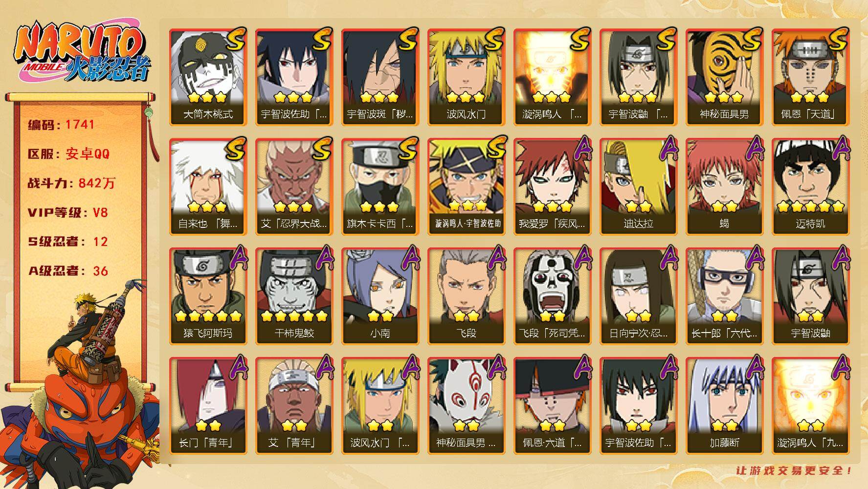
Task: Choose the 迪达拉 A-rank ninja
Action: click(x=638, y=186)
